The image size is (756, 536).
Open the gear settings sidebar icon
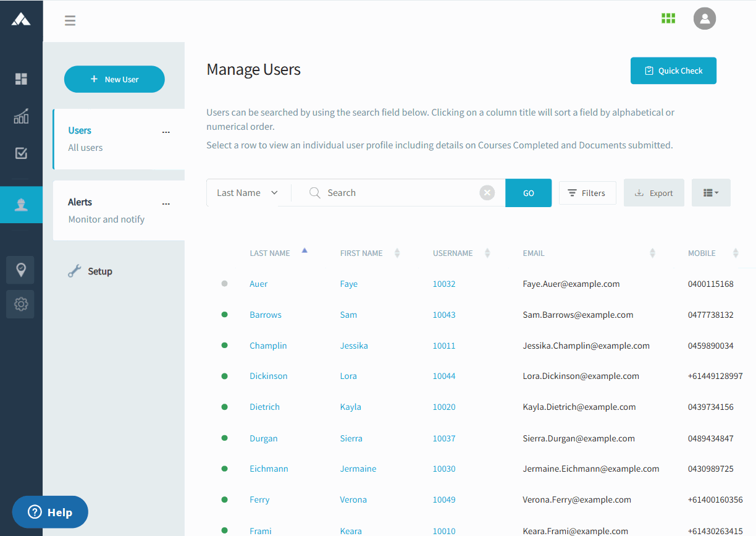point(21,304)
